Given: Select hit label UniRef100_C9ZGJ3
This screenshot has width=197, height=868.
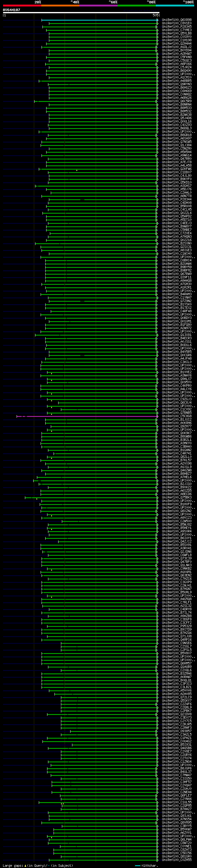Looking at the screenshot, I should pyautogui.click(x=176, y=399).
